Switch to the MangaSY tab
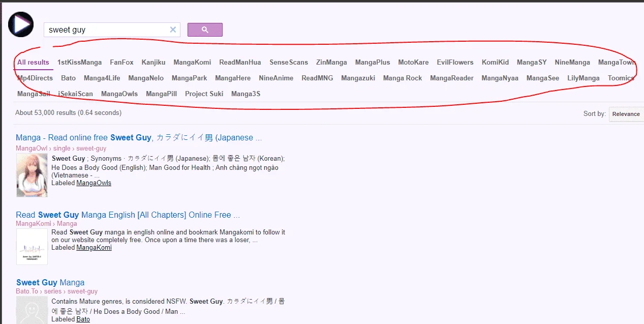This screenshot has height=324, width=644. pyautogui.click(x=532, y=62)
